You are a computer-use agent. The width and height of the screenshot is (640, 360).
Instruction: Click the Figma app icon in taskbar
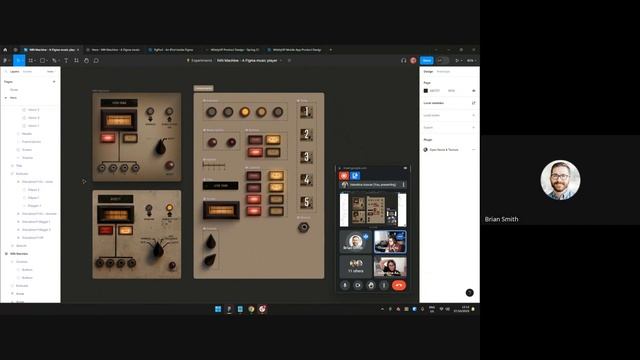pyautogui.click(x=229, y=309)
